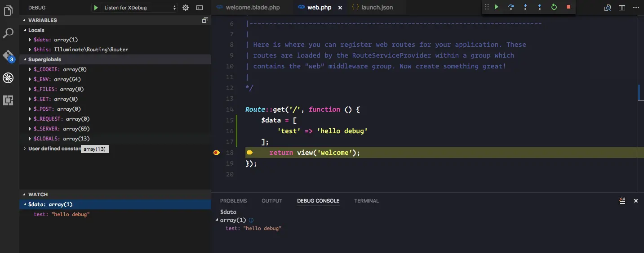Toggle the breakpoint on line 18
644x253 pixels.
(x=216, y=153)
